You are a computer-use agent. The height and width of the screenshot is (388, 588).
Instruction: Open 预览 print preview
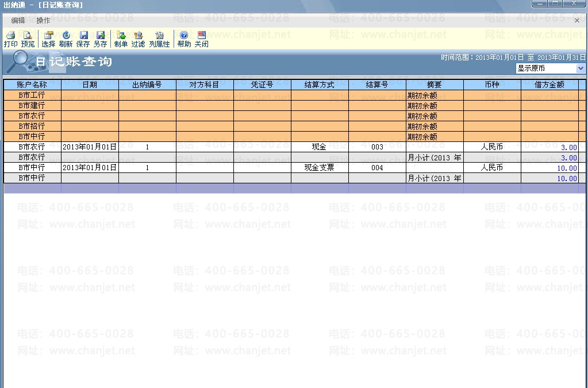coord(28,39)
